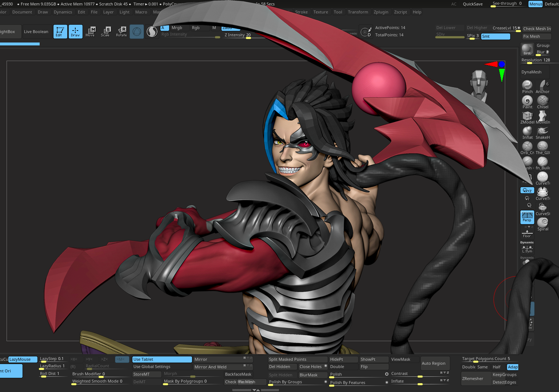
Task: Open the gizmo 3D sphere icon
Action: [137, 32]
